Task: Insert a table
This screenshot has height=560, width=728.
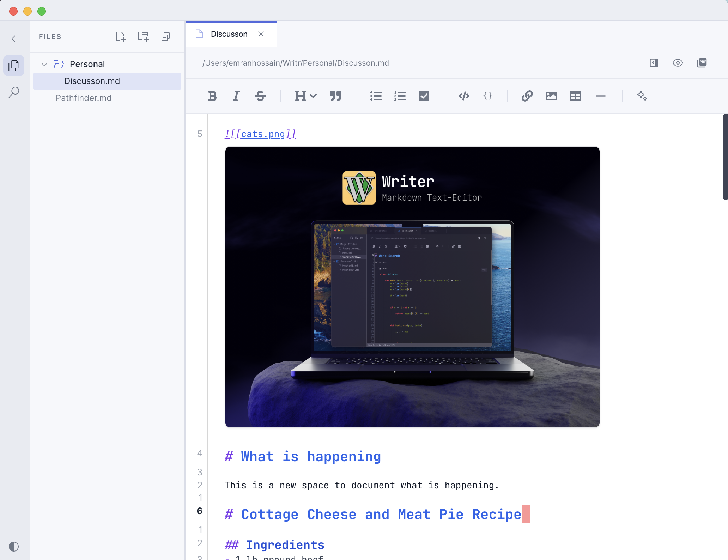Action: click(575, 96)
